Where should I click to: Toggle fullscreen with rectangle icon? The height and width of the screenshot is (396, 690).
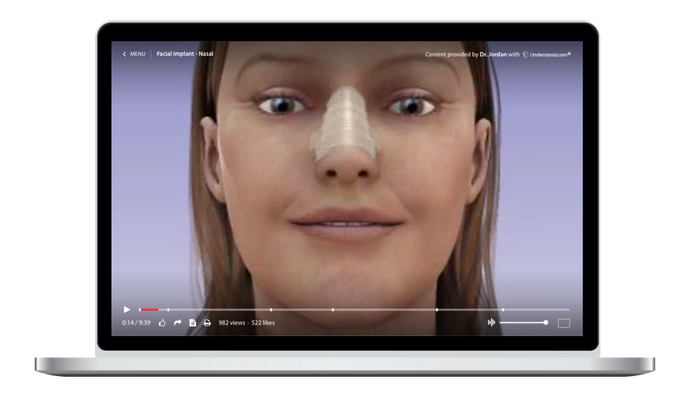pyautogui.click(x=564, y=323)
